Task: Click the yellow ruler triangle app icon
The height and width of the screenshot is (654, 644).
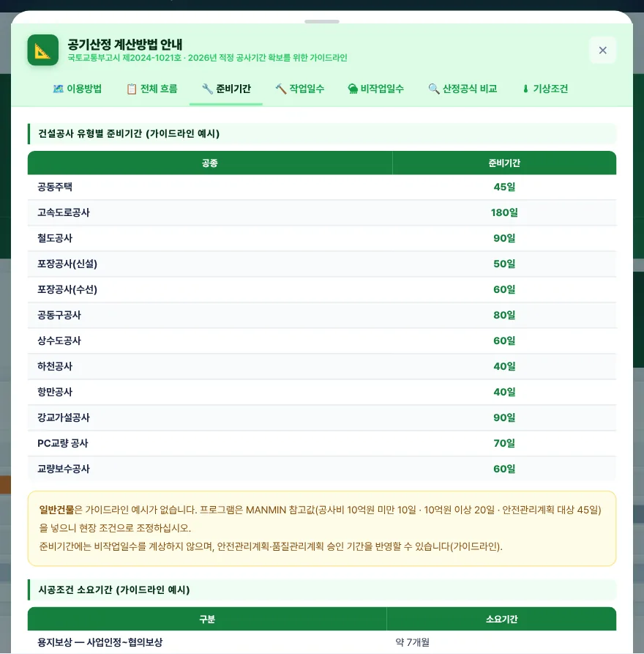Action: tap(43, 50)
